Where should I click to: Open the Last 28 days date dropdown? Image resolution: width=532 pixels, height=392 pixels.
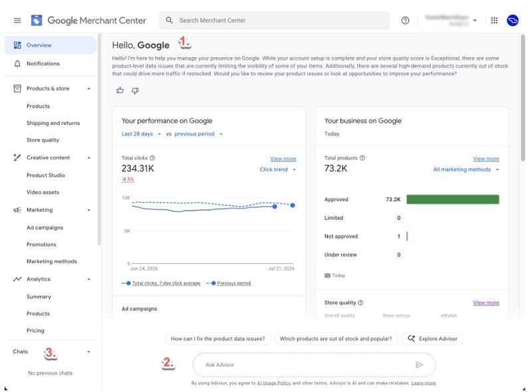click(141, 134)
